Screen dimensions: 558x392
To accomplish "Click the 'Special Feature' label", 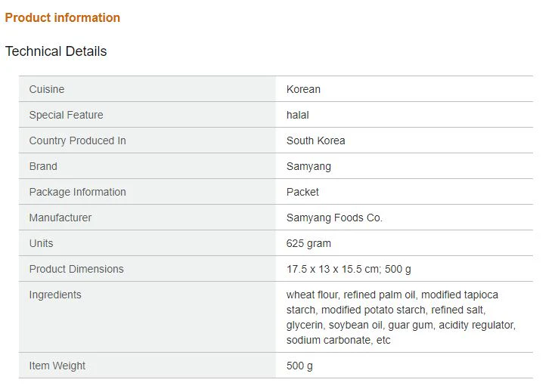I will tap(66, 115).
